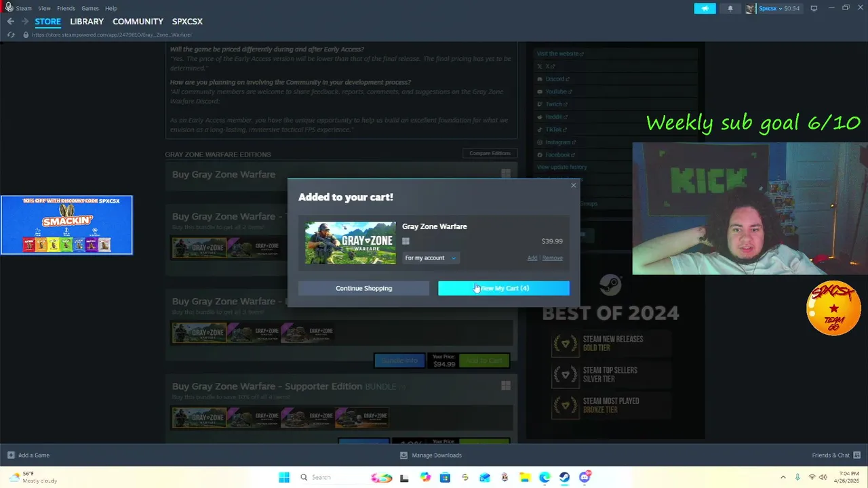Switch to the LIBRARY tab
868x488 pixels.
point(87,22)
